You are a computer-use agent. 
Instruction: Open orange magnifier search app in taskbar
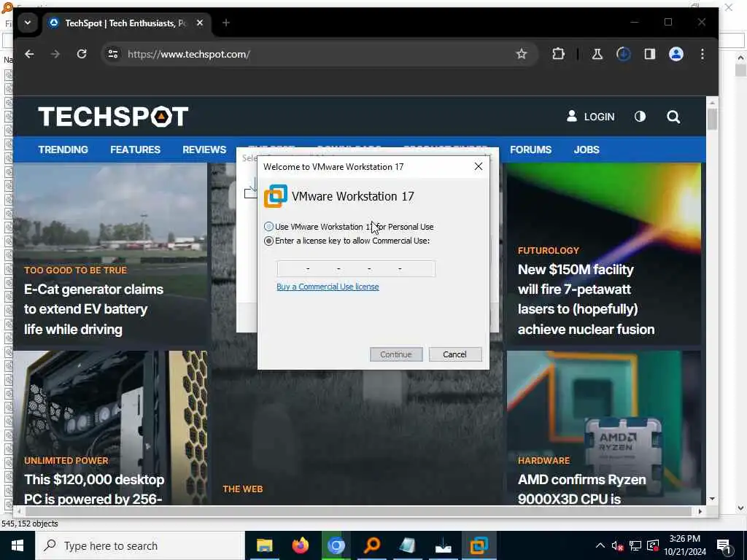[x=372, y=545]
